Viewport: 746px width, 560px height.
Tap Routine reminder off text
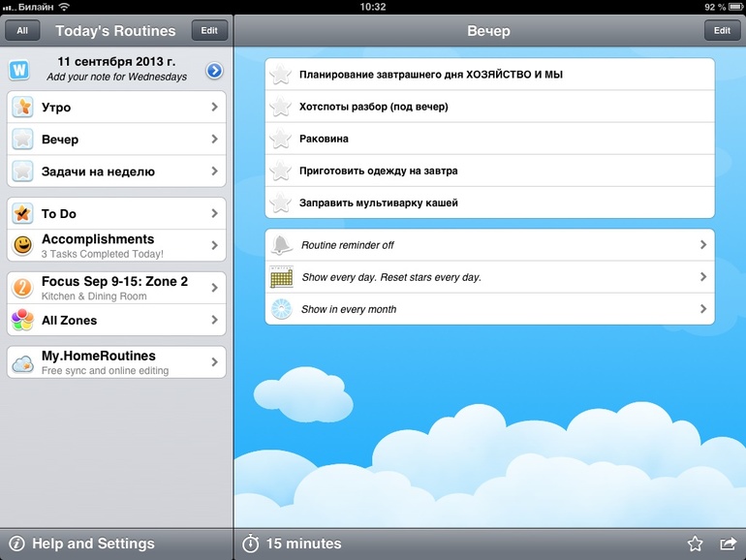(x=347, y=245)
